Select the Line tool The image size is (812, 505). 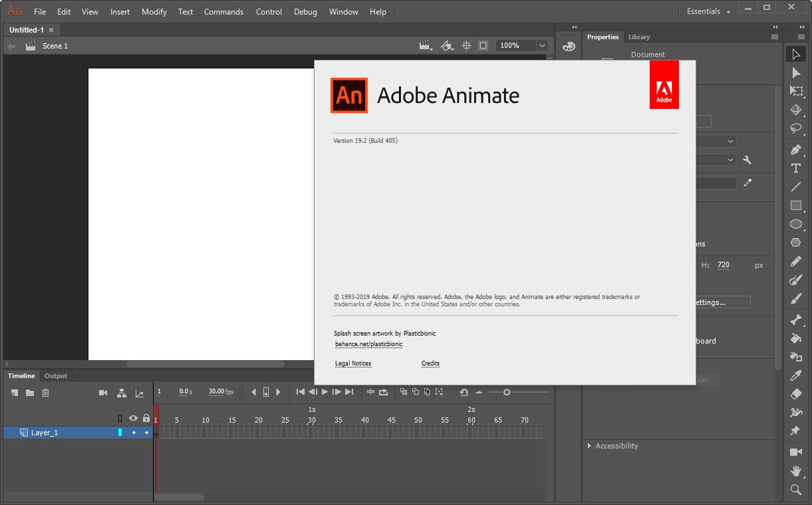coord(796,187)
